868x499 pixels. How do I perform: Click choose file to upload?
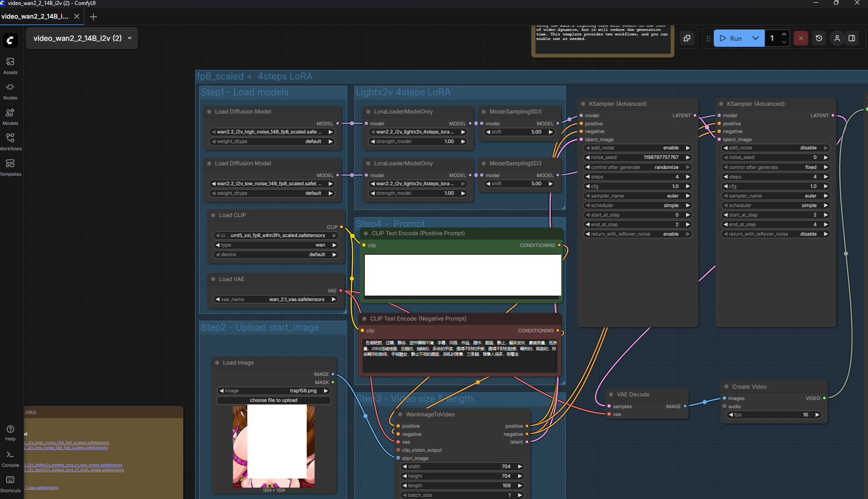click(274, 400)
